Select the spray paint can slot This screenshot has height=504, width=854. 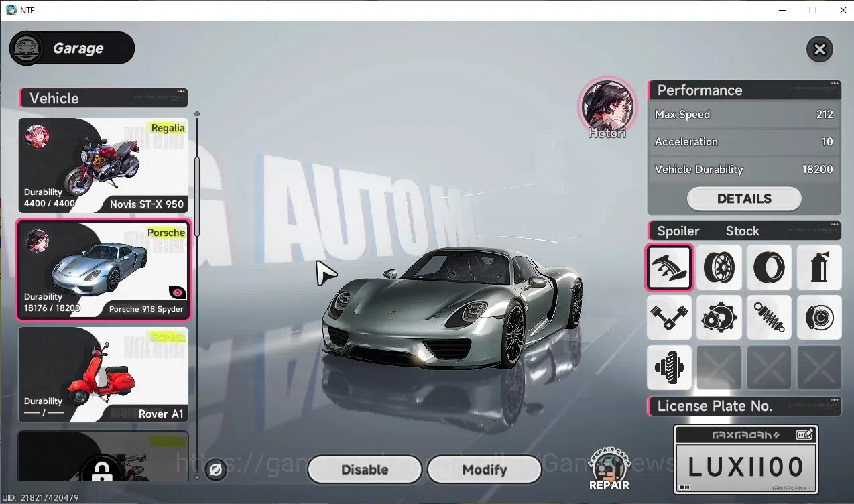[818, 267]
